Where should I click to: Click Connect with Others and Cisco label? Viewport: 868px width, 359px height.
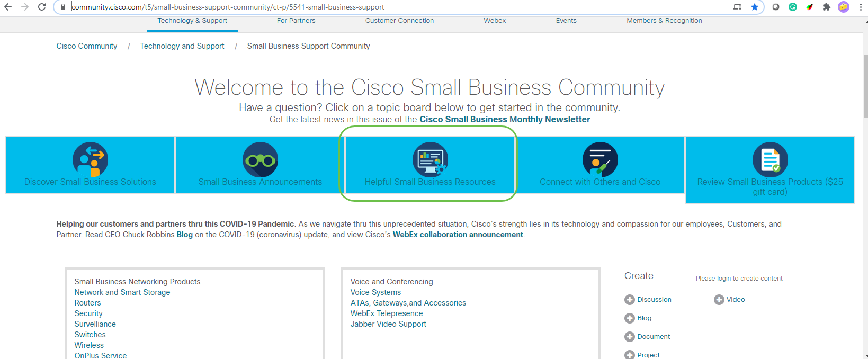coord(600,182)
